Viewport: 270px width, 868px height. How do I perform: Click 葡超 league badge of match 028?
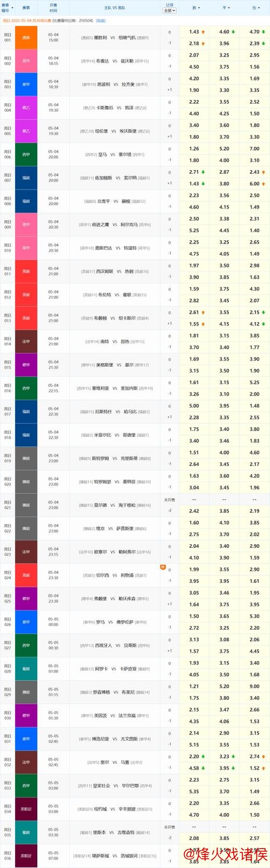pos(26,669)
